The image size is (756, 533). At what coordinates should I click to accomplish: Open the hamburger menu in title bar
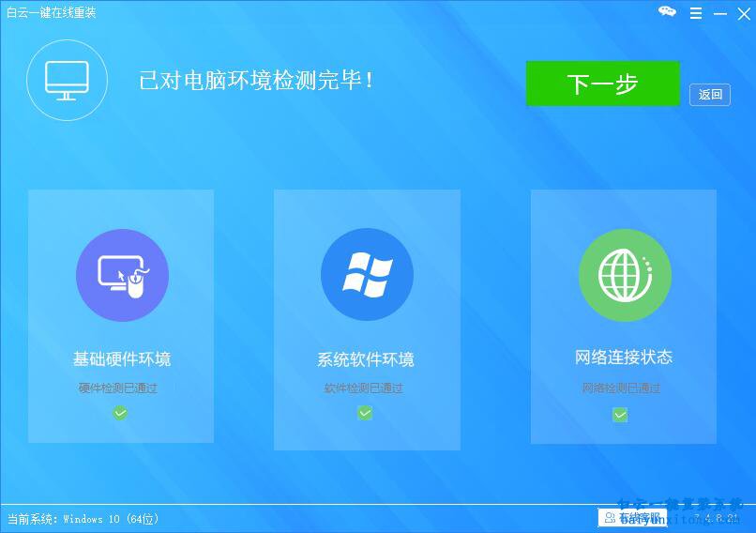[695, 13]
